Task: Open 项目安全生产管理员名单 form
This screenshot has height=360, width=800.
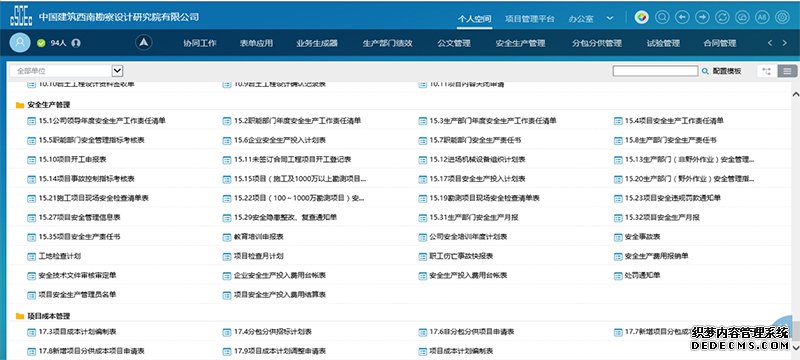Action: 78,295
